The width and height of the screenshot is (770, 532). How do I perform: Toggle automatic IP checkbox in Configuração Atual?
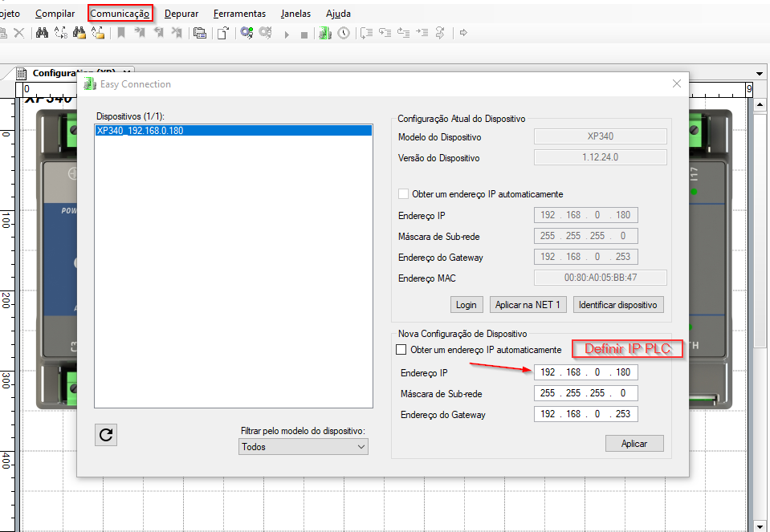coord(404,194)
